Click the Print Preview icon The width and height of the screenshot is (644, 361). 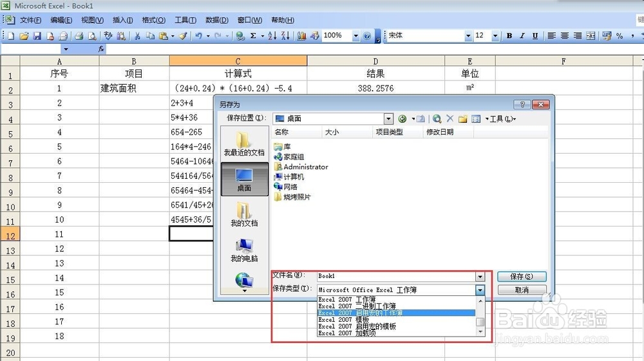click(92, 36)
